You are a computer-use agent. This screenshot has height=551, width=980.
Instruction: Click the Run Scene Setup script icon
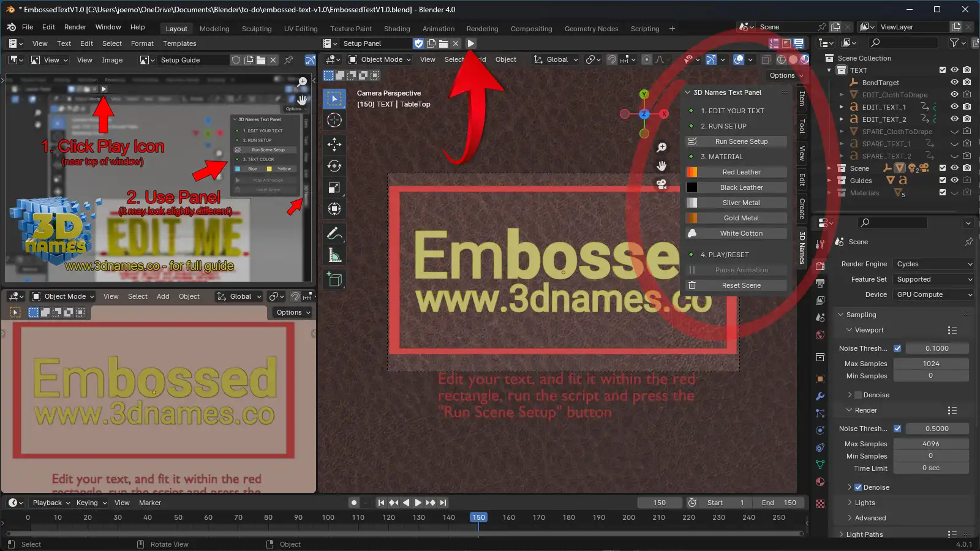coord(692,141)
